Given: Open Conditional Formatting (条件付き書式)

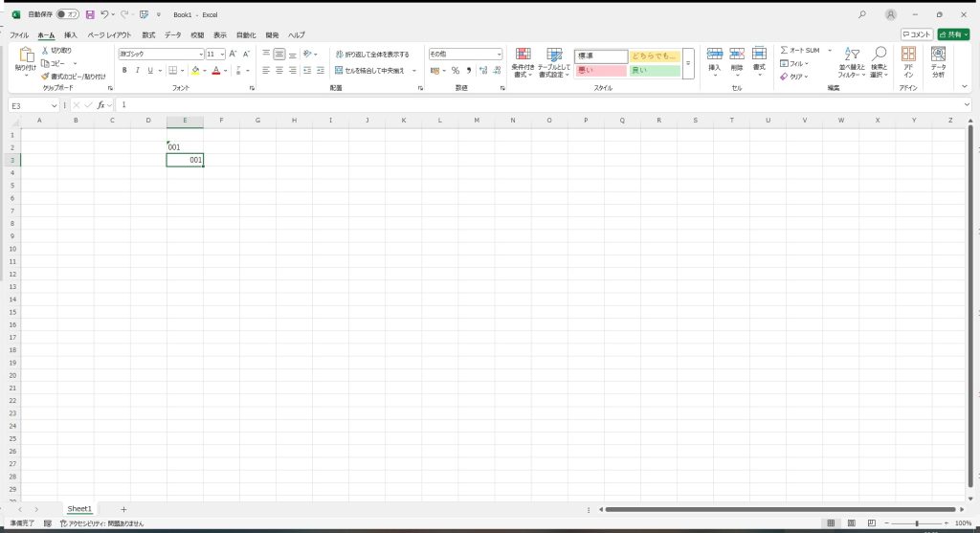Looking at the screenshot, I should [523, 62].
